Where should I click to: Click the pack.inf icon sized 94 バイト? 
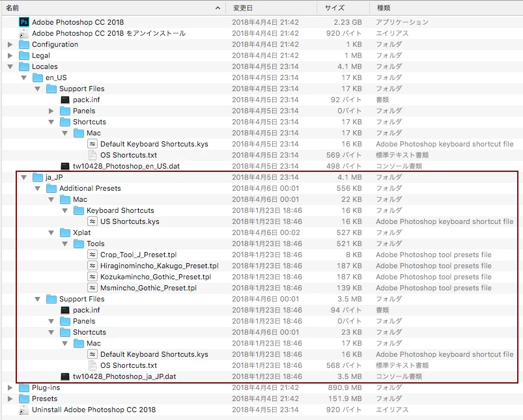pyautogui.click(x=65, y=310)
